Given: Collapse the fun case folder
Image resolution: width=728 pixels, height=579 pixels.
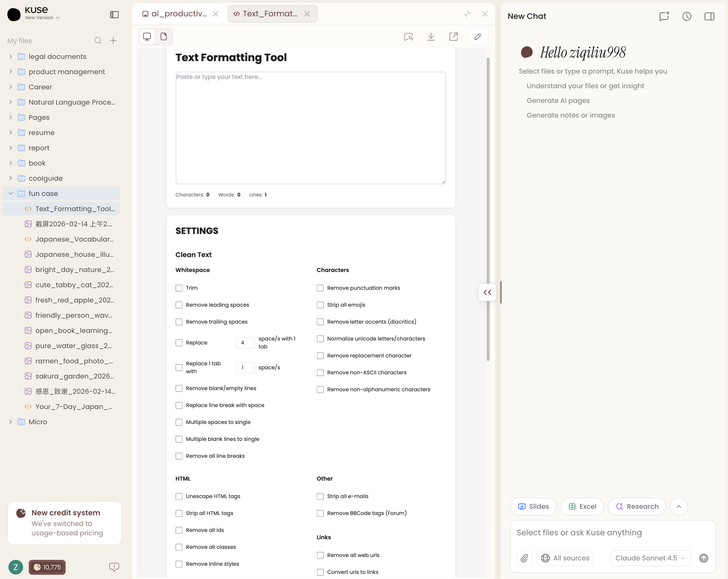Looking at the screenshot, I should (10, 193).
